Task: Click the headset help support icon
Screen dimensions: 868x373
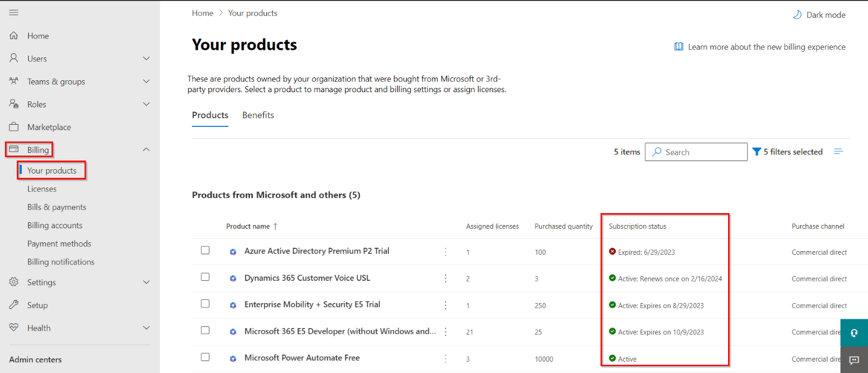Action: [x=854, y=333]
